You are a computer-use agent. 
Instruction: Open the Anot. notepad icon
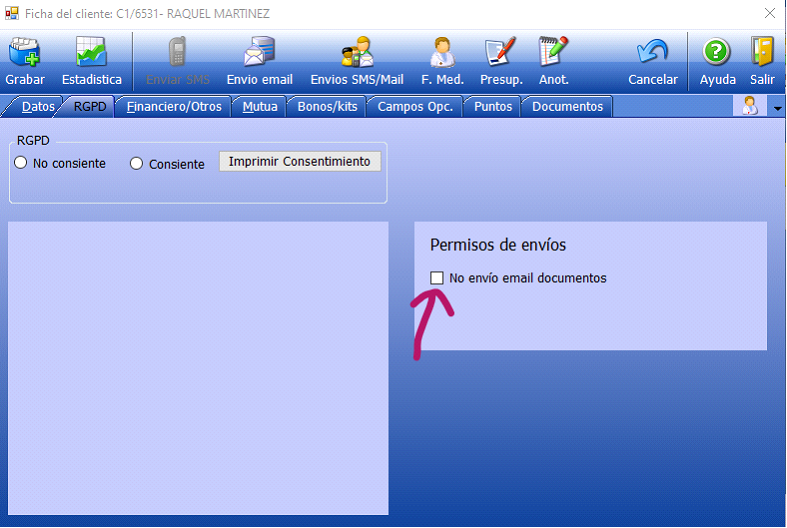[x=553, y=52]
